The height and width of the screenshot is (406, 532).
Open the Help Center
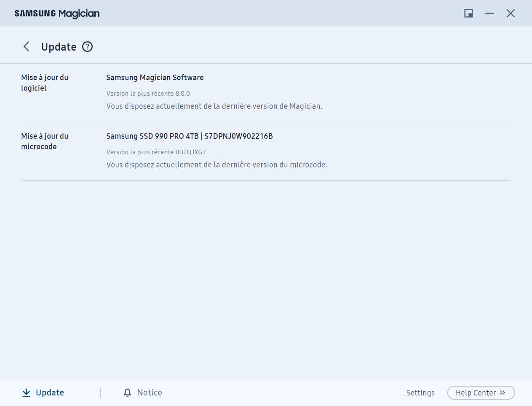(x=481, y=393)
